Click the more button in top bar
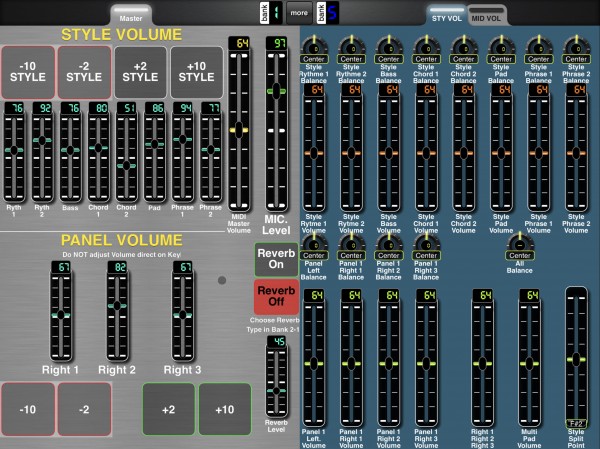600x449 pixels. pos(299,13)
